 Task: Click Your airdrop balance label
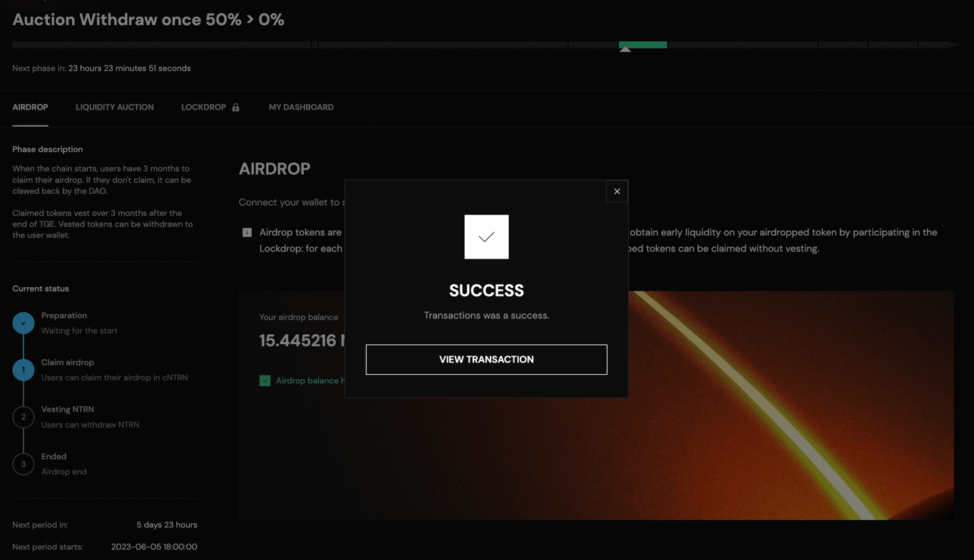tap(299, 317)
